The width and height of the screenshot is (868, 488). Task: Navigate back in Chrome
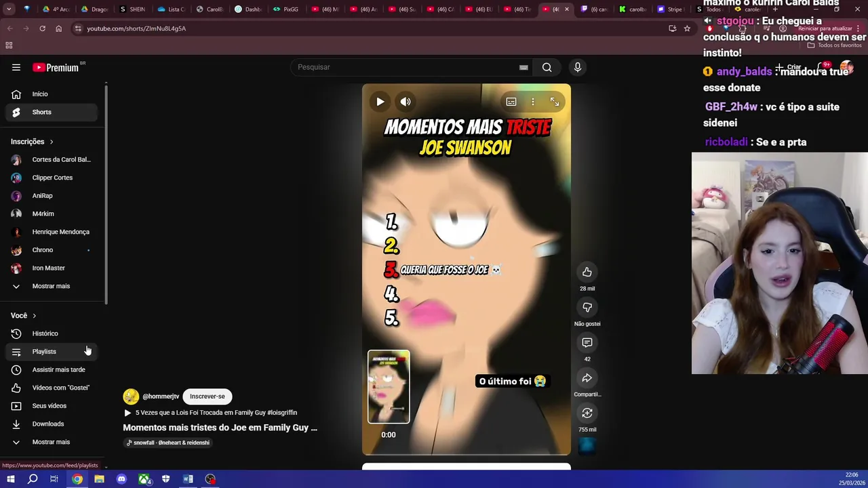click(x=9, y=28)
